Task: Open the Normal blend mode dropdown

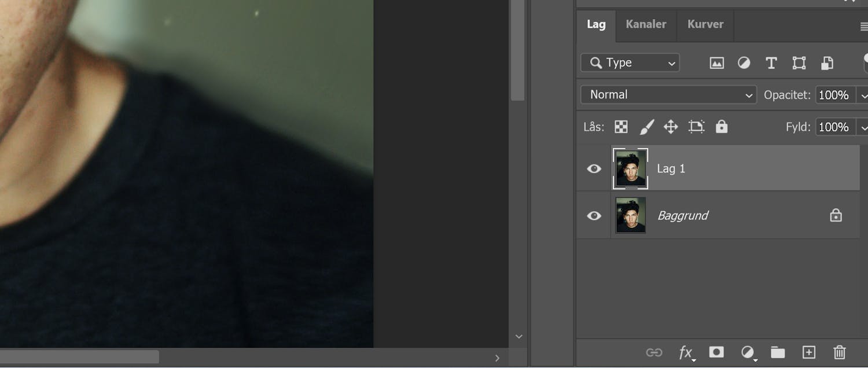Action: click(668, 94)
